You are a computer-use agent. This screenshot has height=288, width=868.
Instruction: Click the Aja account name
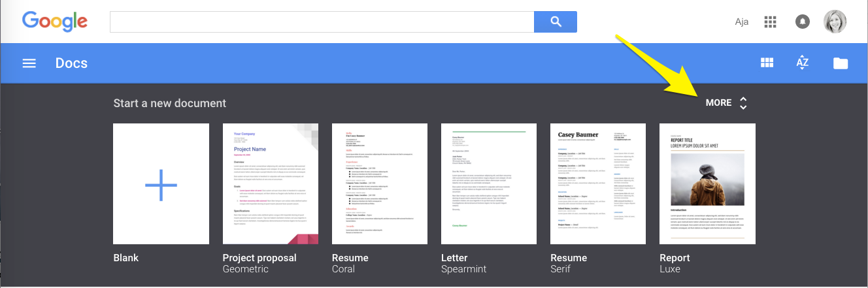pos(742,22)
